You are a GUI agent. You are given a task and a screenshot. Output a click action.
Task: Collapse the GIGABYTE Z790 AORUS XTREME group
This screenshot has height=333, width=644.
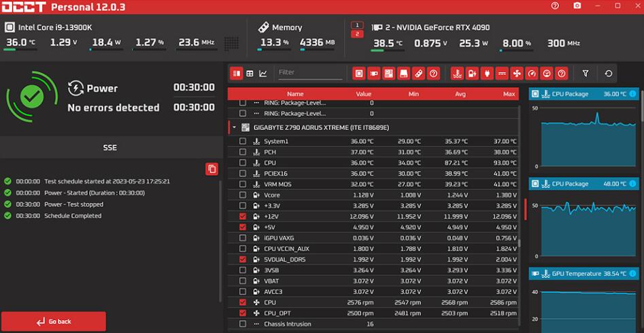(234, 127)
